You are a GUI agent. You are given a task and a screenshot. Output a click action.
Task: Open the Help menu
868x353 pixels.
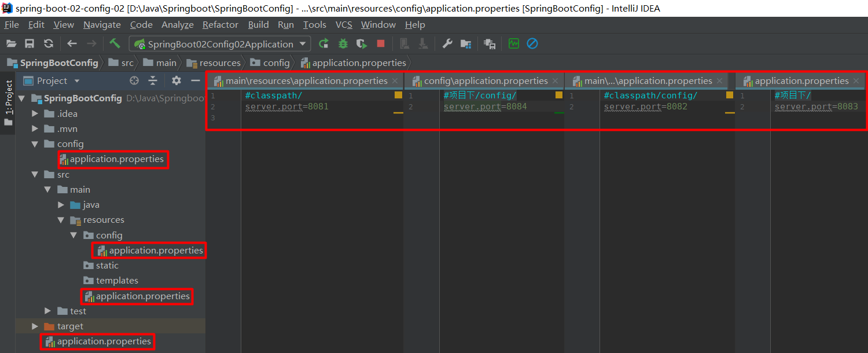[415, 25]
